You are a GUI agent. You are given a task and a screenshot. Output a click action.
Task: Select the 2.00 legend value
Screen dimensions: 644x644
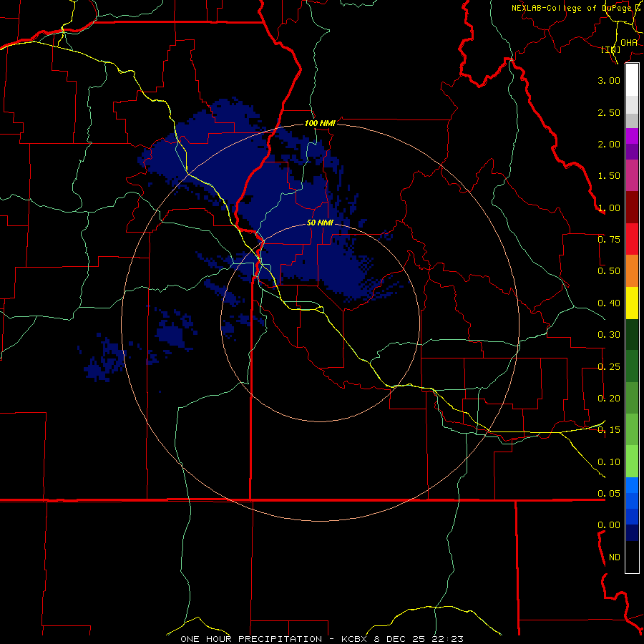[x=609, y=144]
